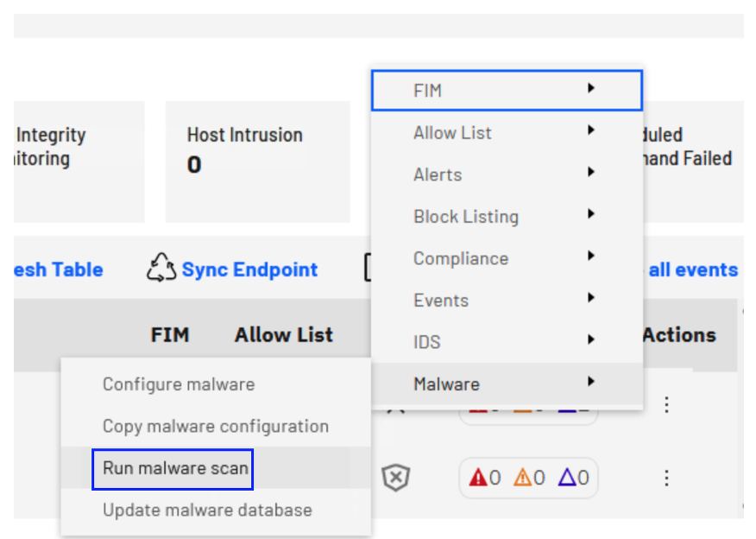Open the Block Listing menu entry
The height and width of the screenshot is (539, 756).
coord(465,216)
